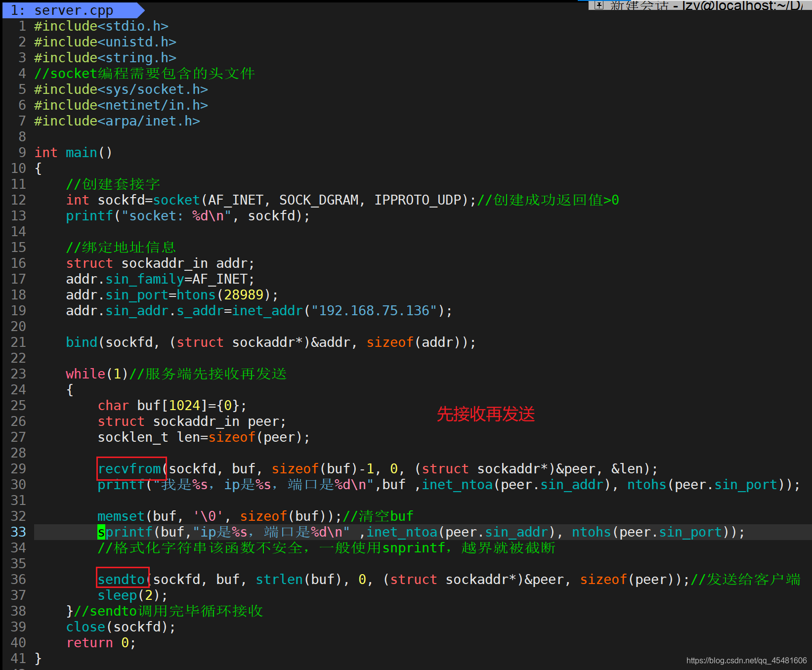This screenshot has height=670, width=812.
Task: Place cursor on #include<sys/socket.h> line
Action: tap(121, 89)
